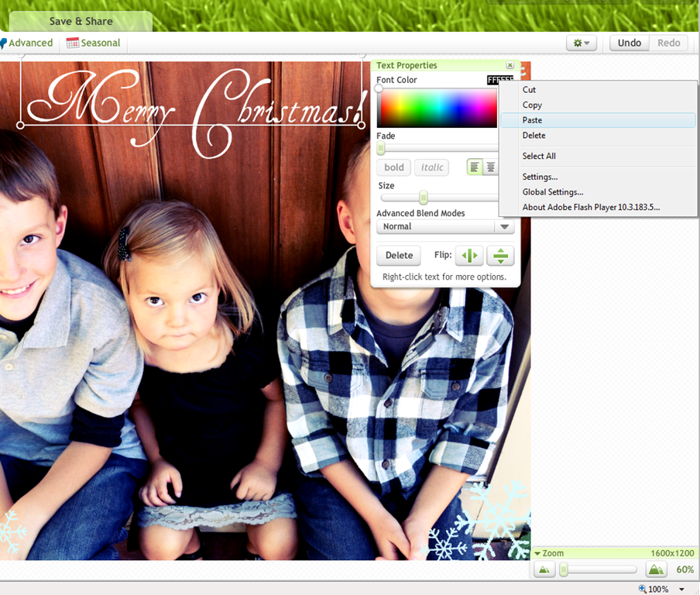Image resolution: width=700 pixels, height=595 pixels.
Task: Delete the selected text object
Action: tap(399, 255)
